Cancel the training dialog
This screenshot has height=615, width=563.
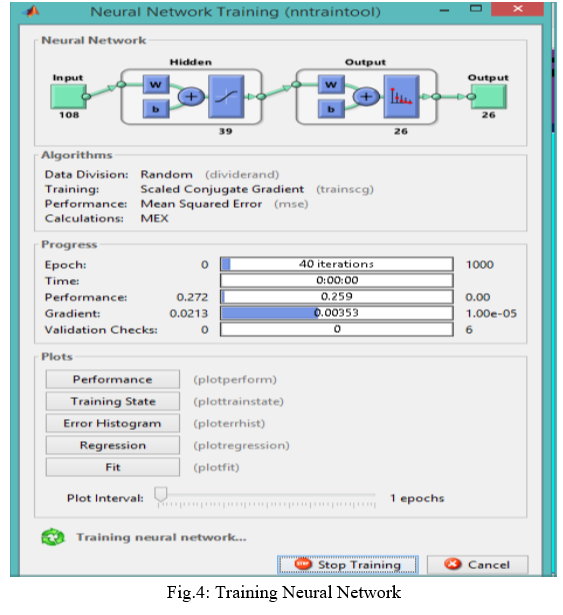coord(477,565)
